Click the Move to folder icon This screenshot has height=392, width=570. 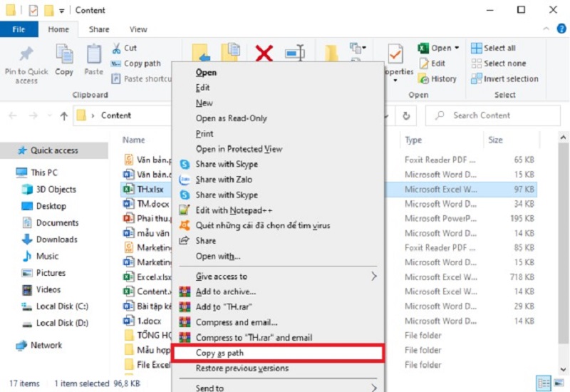coord(200,53)
